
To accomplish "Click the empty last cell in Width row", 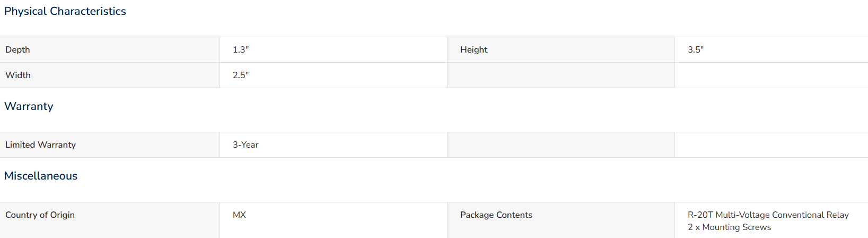I will pos(771,75).
